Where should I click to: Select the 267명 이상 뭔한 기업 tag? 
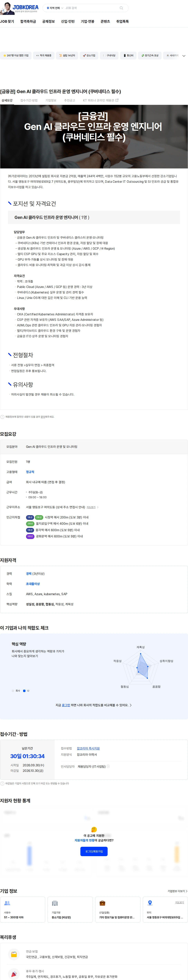tap(16, 56)
